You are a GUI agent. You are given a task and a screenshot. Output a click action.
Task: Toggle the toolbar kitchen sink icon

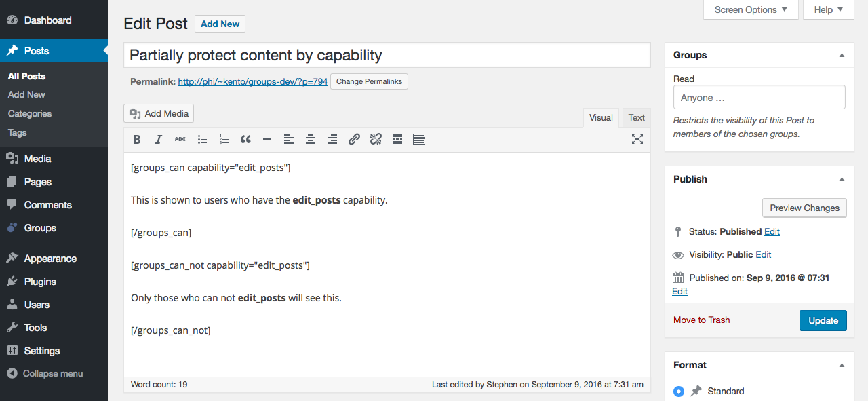[419, 139]
